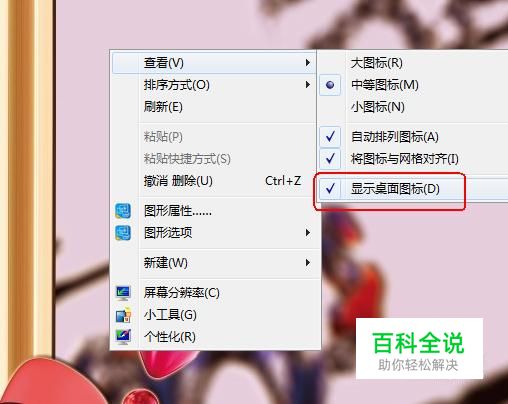The width and height of the screenshot is (508, 404).
Task: Click the 图形属性 icon
Action: click(123, 211)
